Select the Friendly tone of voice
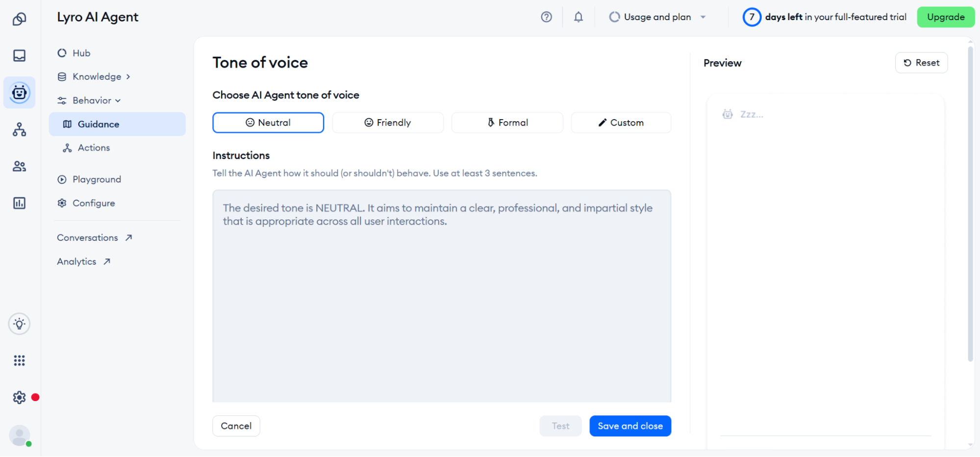Viewport: 980px width, 457px height. point(387,123)
